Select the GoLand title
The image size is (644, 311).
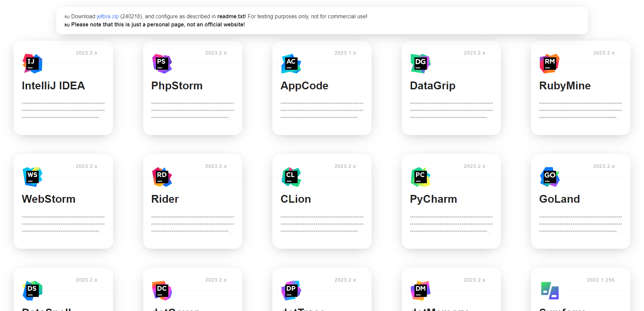pyautogui.click(x=559, y=199)
